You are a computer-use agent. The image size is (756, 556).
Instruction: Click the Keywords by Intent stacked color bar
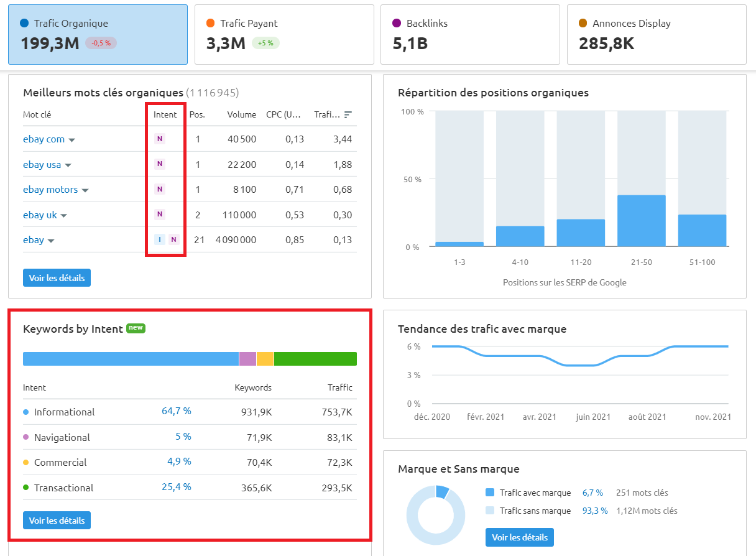pyautogui.click(x=190, y=358)
